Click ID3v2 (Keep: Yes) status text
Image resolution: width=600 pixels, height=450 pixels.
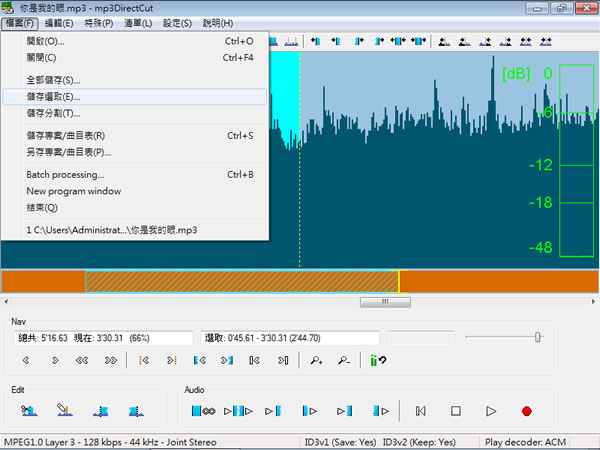419,442
